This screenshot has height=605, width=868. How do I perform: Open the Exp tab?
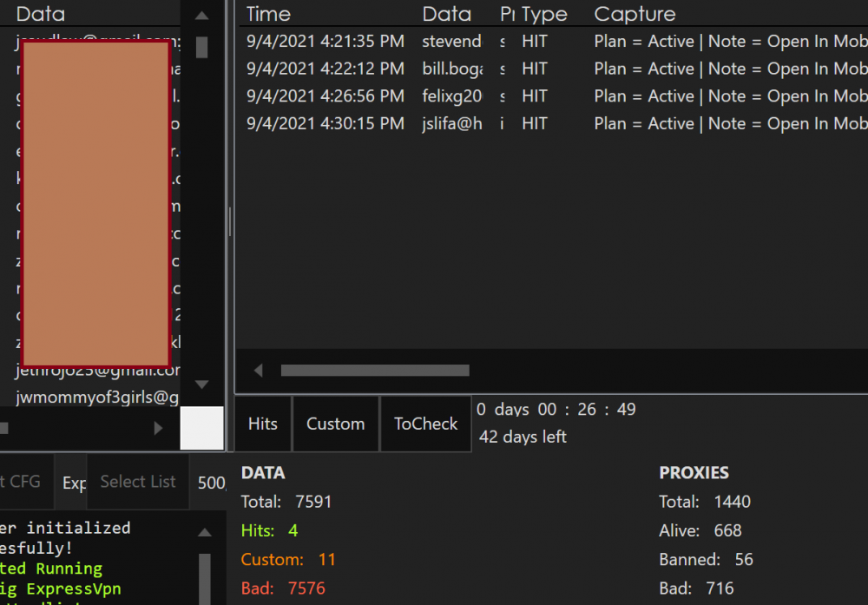pyautogui.click(x=74, y=483)
